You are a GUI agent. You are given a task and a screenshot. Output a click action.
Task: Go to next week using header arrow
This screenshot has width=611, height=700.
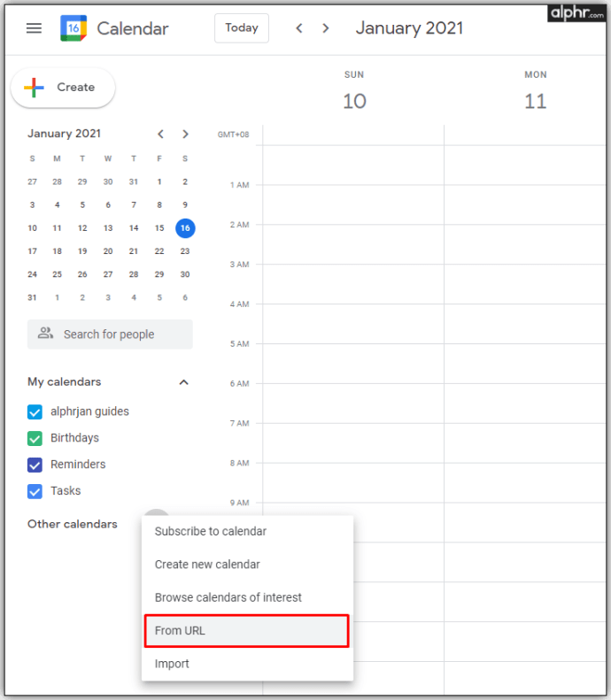pyautogui.click(x=326, y=28)
